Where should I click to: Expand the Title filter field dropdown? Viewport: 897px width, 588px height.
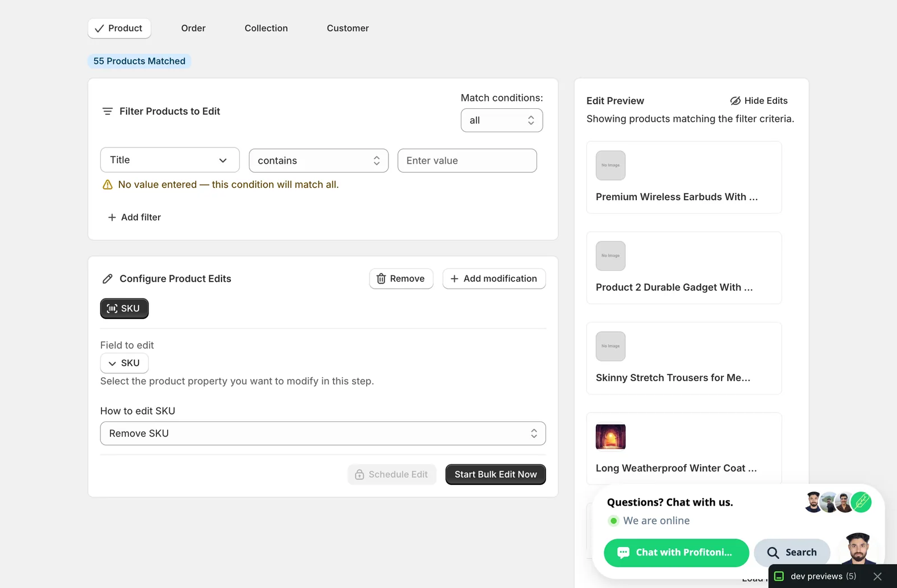(170, 160)
